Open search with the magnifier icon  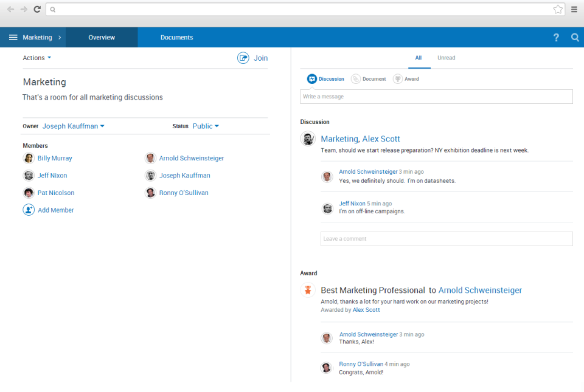tap(575, 37)
